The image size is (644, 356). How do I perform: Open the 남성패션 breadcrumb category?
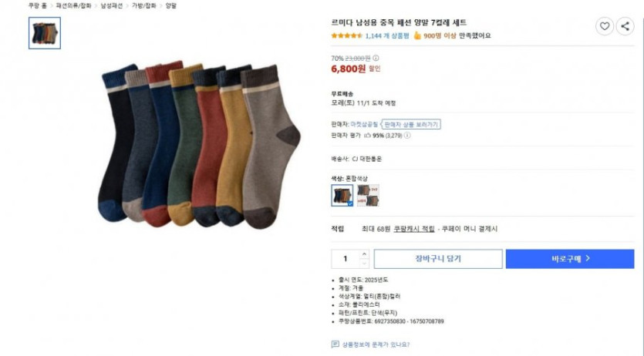pyautogui.click(x=112, y=5)
